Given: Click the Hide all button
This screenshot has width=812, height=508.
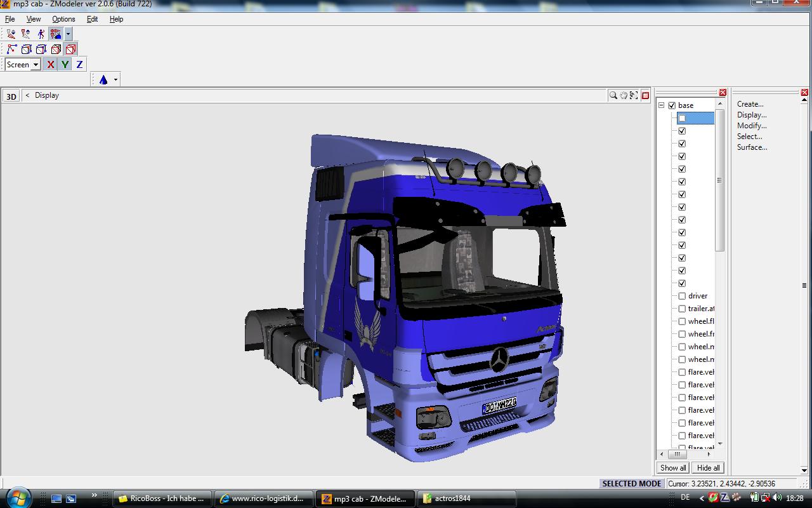Looking at the screenshot, I should coord(708,468).
